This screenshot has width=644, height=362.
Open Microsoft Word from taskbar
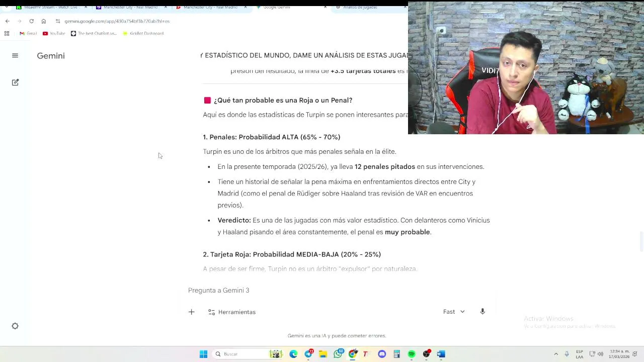pos(441,354)
